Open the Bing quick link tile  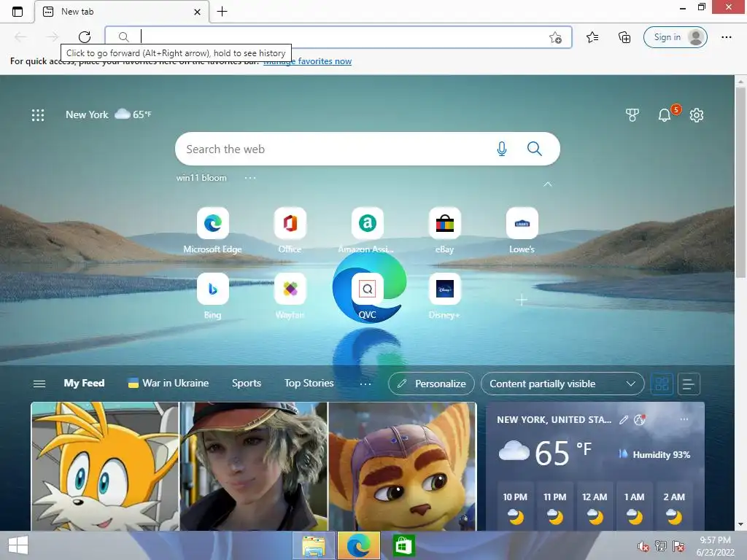point(212,295)
